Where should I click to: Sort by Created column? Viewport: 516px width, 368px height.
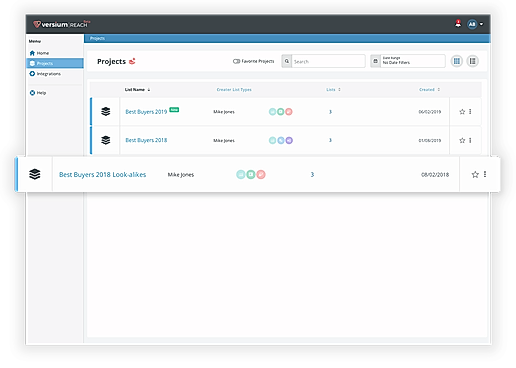tap(429, 90)
